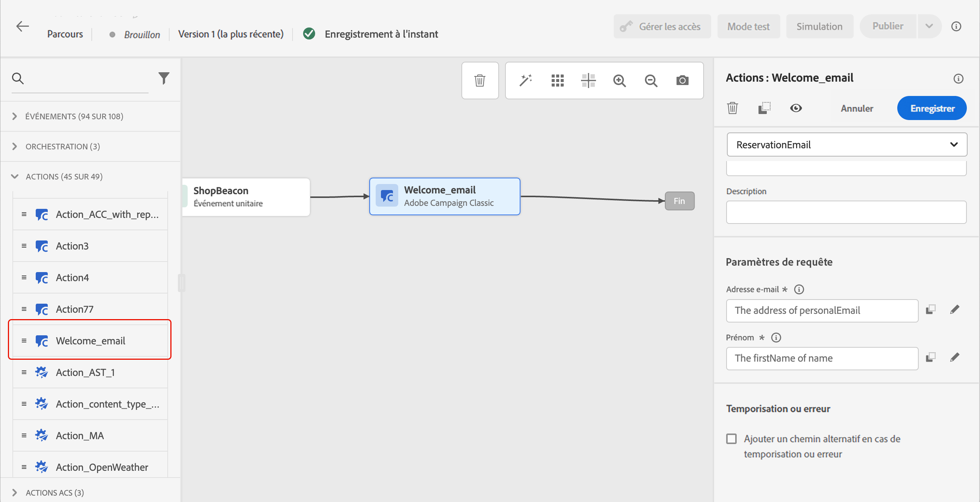Click the Description input field
This screenshot has width=980, height=502.
click(846, 212)
